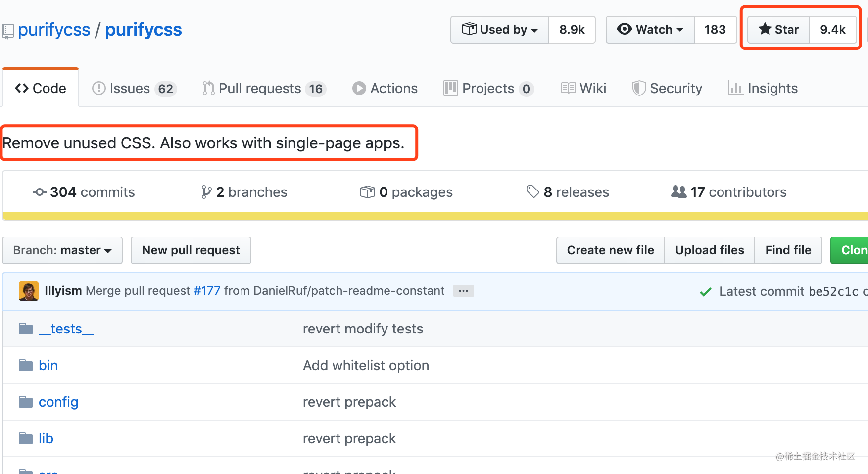
Task: Open the Illyism author link
Action: click(63, 291)
